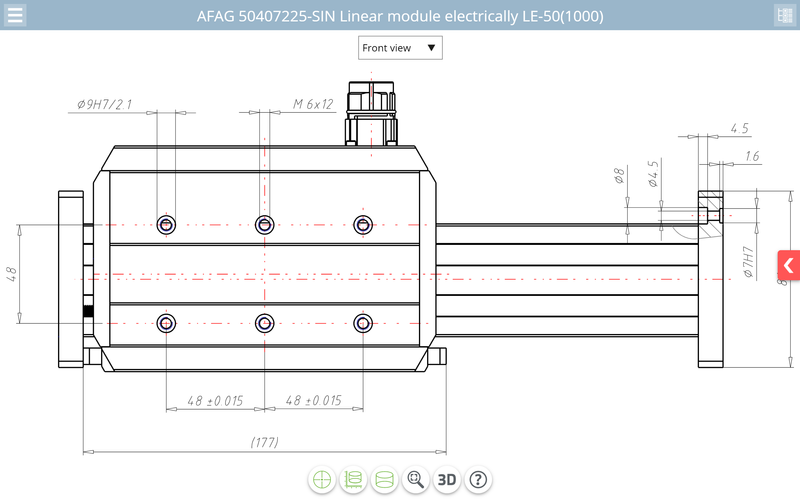Click the left 48 ±0.015 dimension
This screenshot has width=800, height=500.
pos(215,401)
